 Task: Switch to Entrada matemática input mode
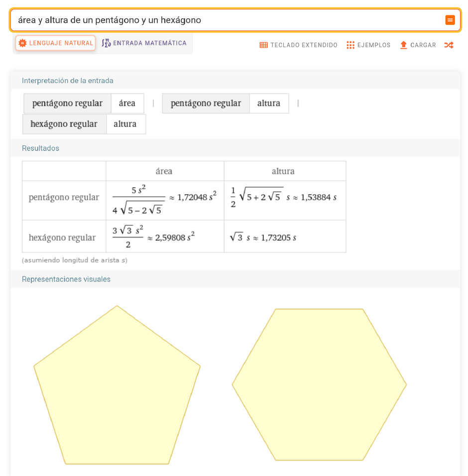144,43
